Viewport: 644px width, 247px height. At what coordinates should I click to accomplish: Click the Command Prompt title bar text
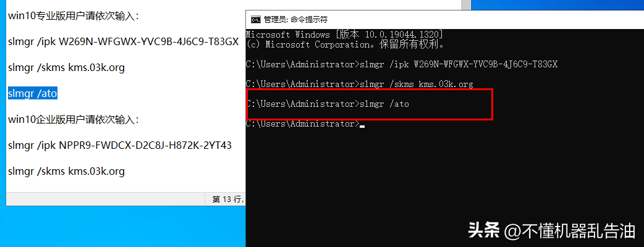coord(295,19)
